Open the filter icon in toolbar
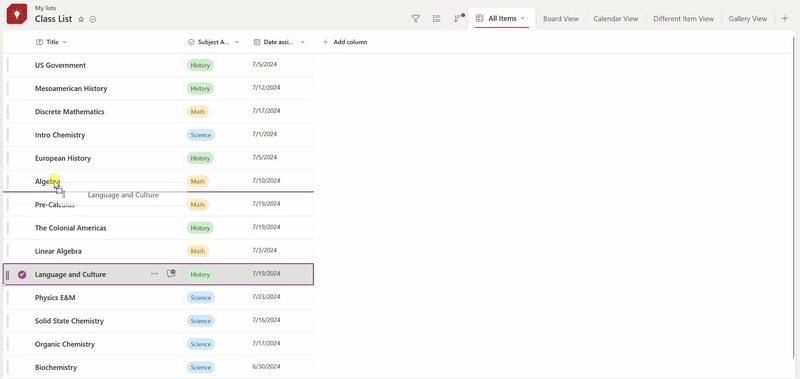Image resolution: width=800 pixels, height=379 pixels. click(415, 18)
